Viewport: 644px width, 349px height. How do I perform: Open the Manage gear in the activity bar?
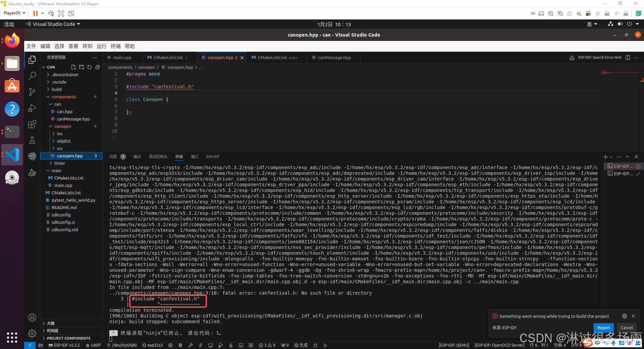pyautogui.click(x=32, y=334)
